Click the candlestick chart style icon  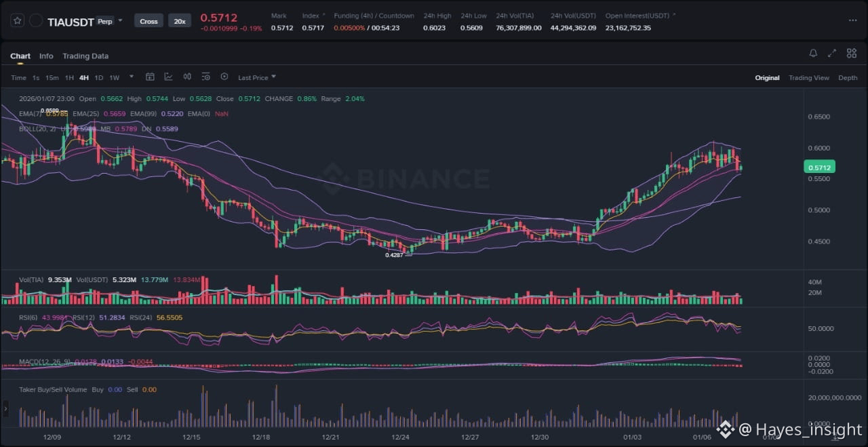187,77
